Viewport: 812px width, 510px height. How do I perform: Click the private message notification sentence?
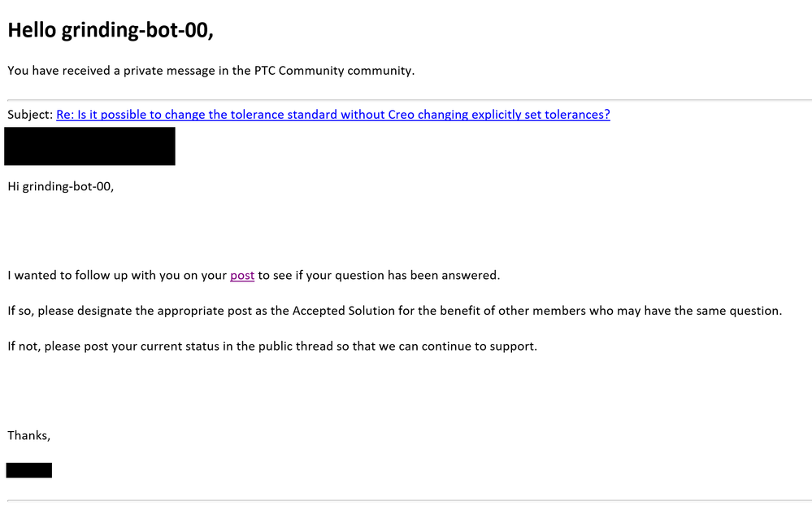pyautogui.click(x=211, y=71)
